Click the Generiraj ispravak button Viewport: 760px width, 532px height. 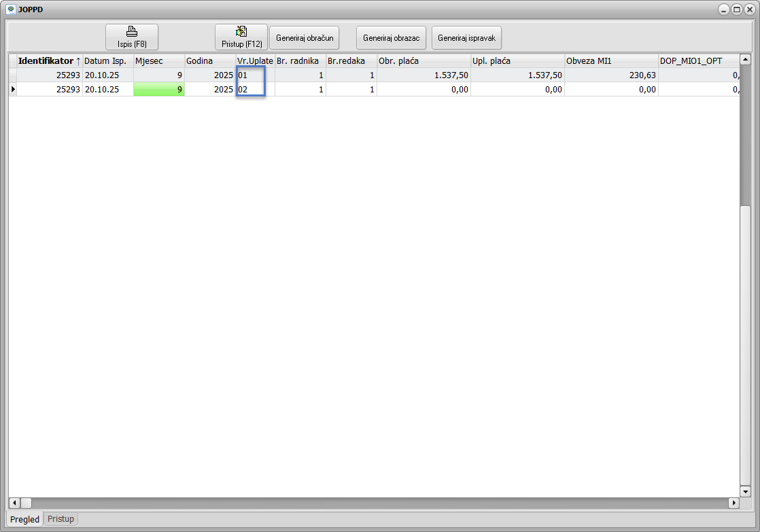[x=466, y=38]
